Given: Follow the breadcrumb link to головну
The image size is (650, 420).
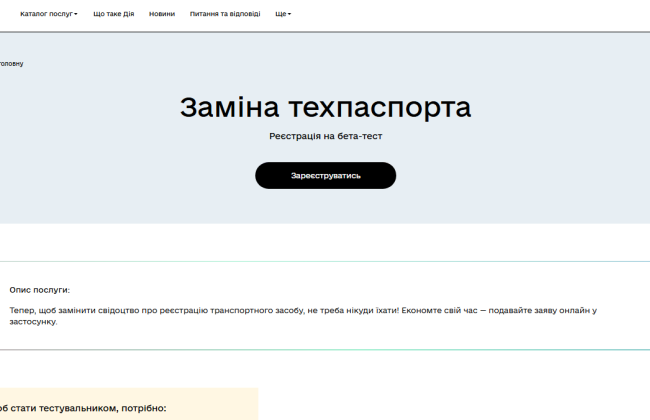Looking at the screenshot, I should (12, 63).
